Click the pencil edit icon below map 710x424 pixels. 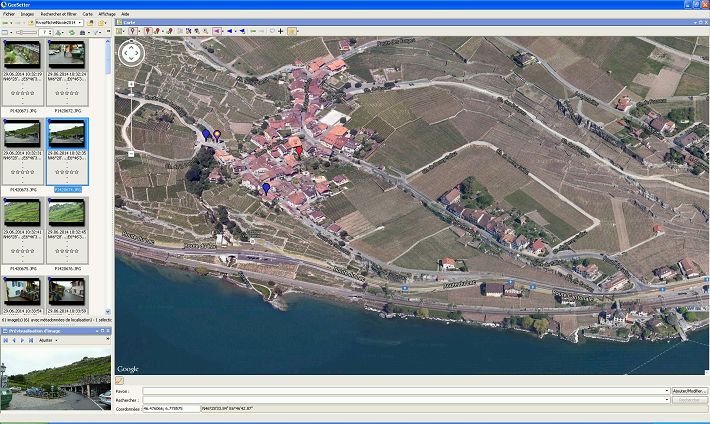pyautogui.click(x=120, y=381)
